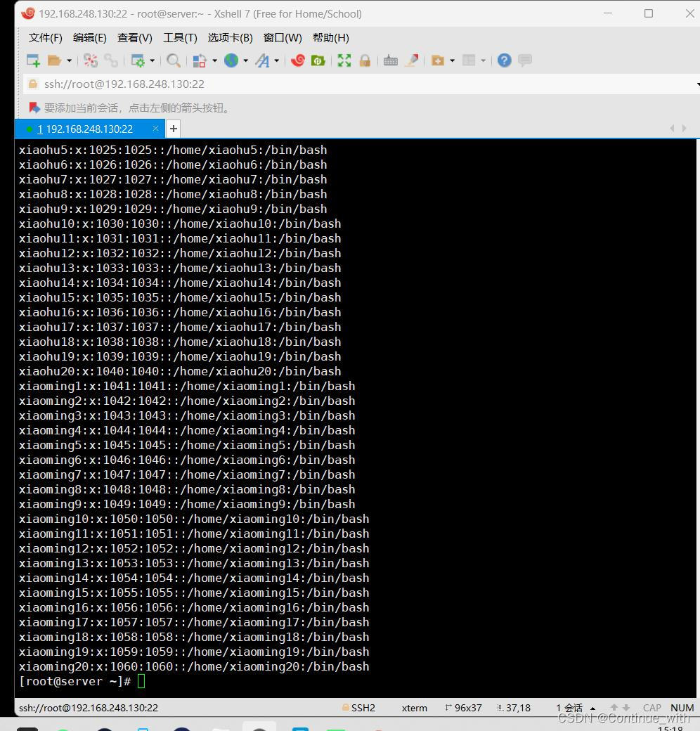Image resolution: width=700 pixels, height=731 pixels.
Task: Add a new tab with plus button
Action: pyautogui.click(x=174, y=129)
